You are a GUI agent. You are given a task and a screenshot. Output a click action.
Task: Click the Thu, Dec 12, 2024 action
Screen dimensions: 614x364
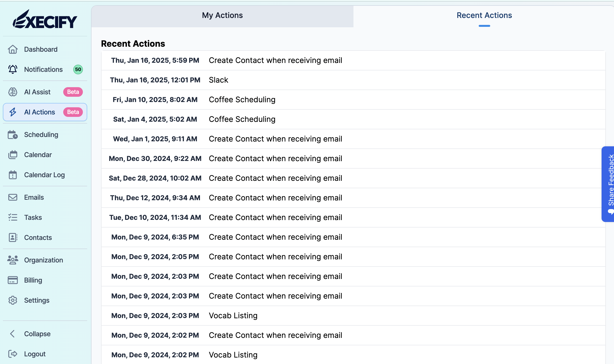coord(353,198)
